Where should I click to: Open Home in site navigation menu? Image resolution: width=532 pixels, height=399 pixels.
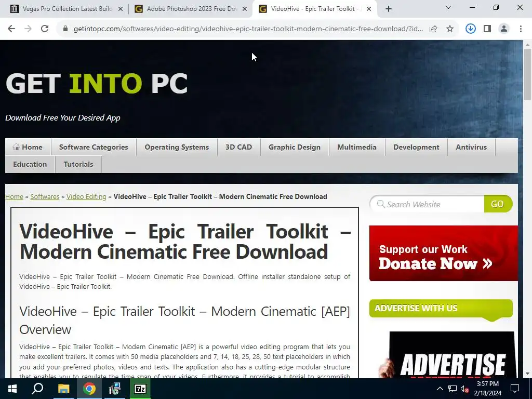(28, 147)
